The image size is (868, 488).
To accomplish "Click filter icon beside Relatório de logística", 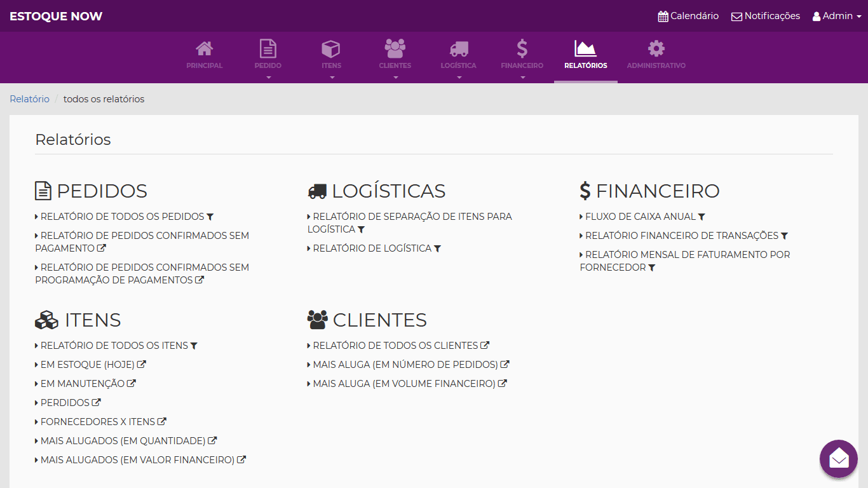I will [437, 248].
